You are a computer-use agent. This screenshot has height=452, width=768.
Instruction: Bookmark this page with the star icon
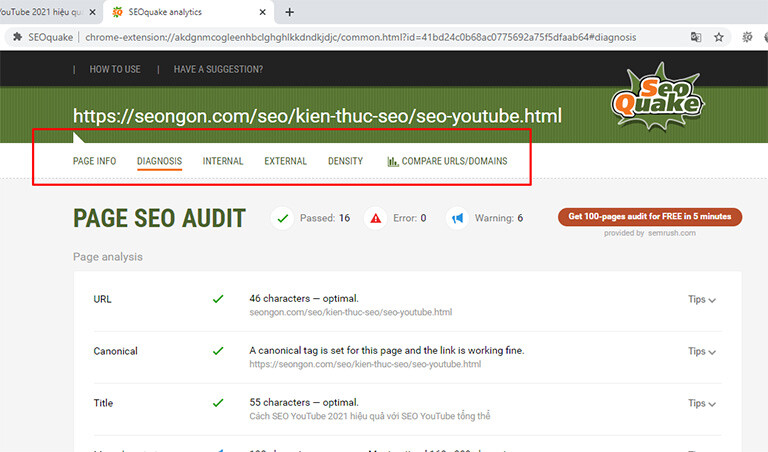coord(719,37)
